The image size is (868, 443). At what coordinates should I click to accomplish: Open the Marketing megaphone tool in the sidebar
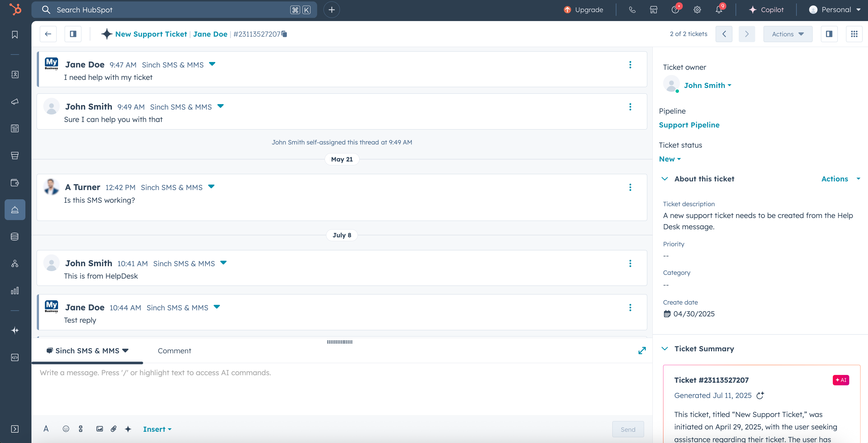coord(15,102)
